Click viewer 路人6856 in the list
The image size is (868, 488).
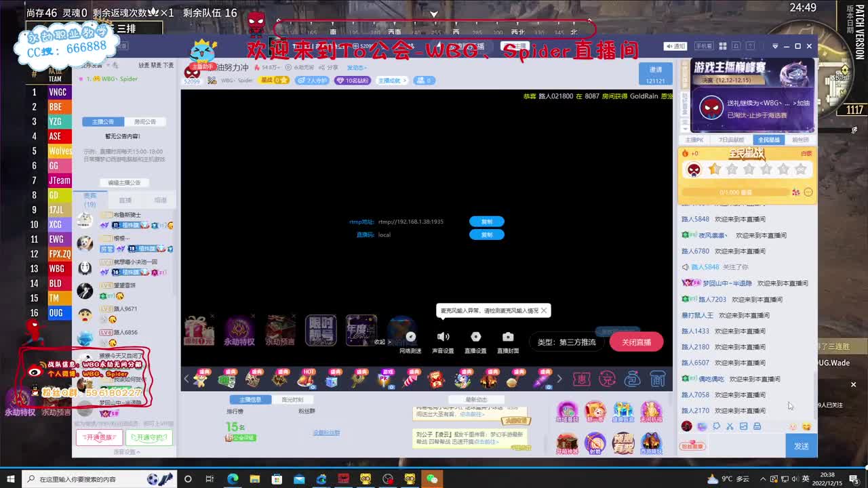(125, 333)
